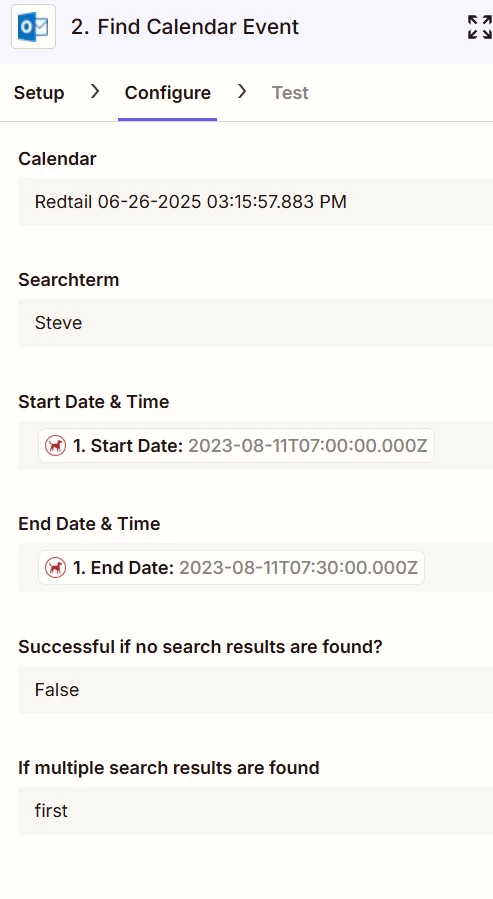Click the Start Date & Time input field
Image resolution: width=493 pixels, height=899 pixels.
point(256,445)
